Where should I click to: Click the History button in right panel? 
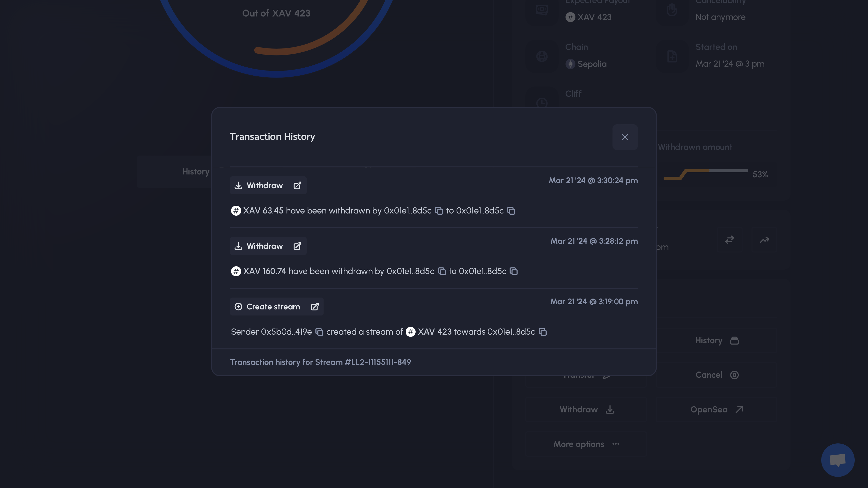716,341
